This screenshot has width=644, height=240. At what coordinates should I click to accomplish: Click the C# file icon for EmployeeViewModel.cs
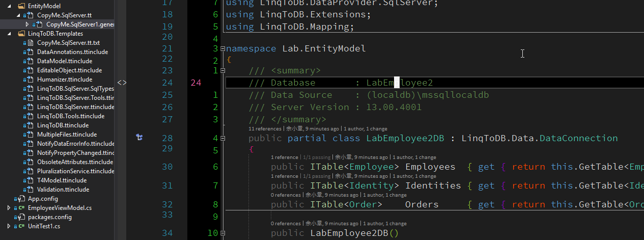[21, 208]
